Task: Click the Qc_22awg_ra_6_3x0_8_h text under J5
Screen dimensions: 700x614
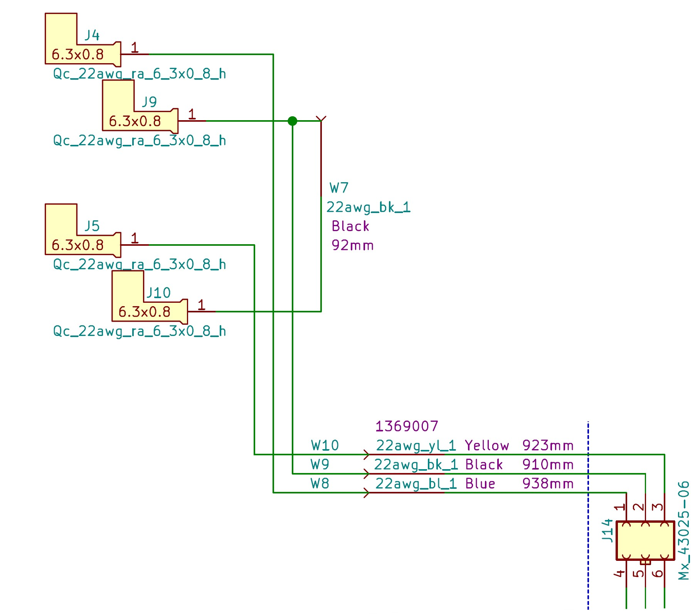Action: point(139,265)
